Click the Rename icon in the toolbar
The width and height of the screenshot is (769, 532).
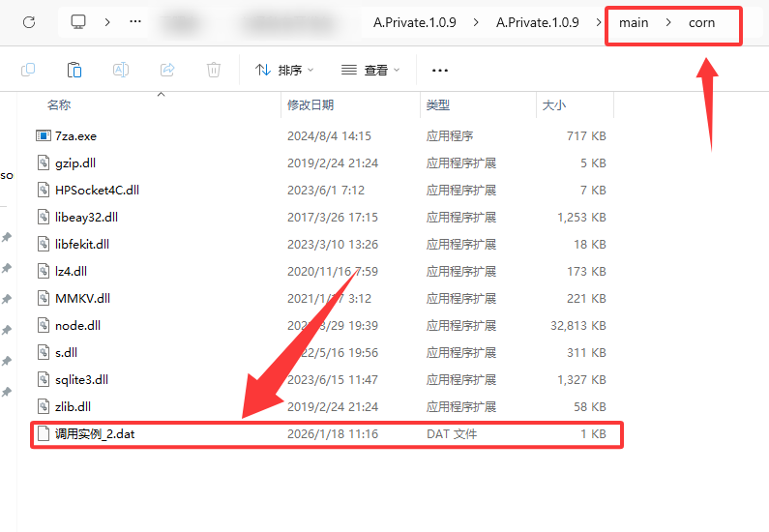[x=121, y=70]
